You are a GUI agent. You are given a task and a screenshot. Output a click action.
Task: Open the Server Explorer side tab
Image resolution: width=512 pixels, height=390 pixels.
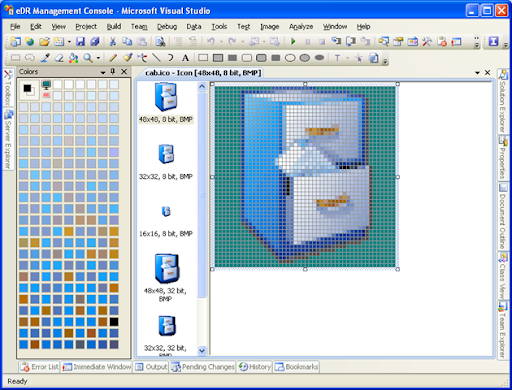click(x=8, y=139)
